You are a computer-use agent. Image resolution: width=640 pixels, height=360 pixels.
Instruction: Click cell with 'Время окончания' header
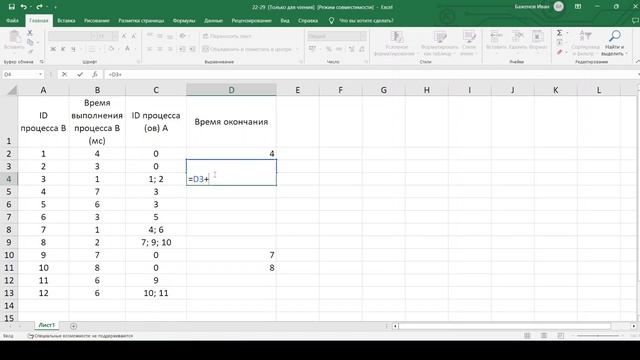(231, 122)
